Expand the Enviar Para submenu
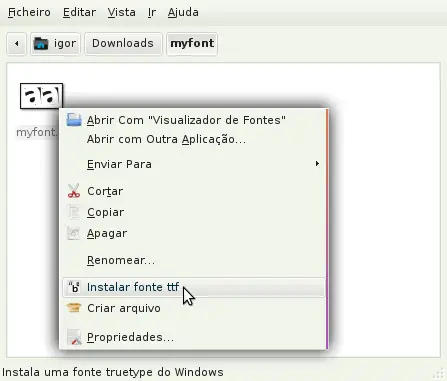 pyautogui.click(x=193, y=164)
